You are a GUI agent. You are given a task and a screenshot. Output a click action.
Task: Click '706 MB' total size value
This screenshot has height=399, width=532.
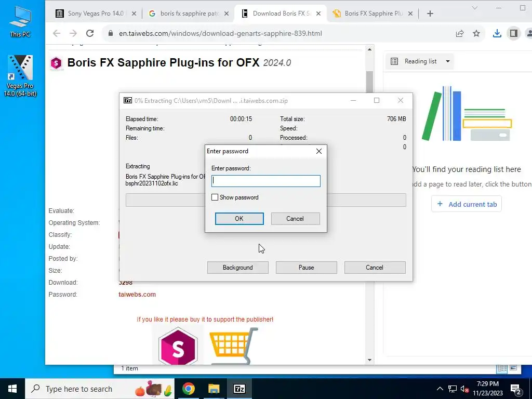coord(396,119)
